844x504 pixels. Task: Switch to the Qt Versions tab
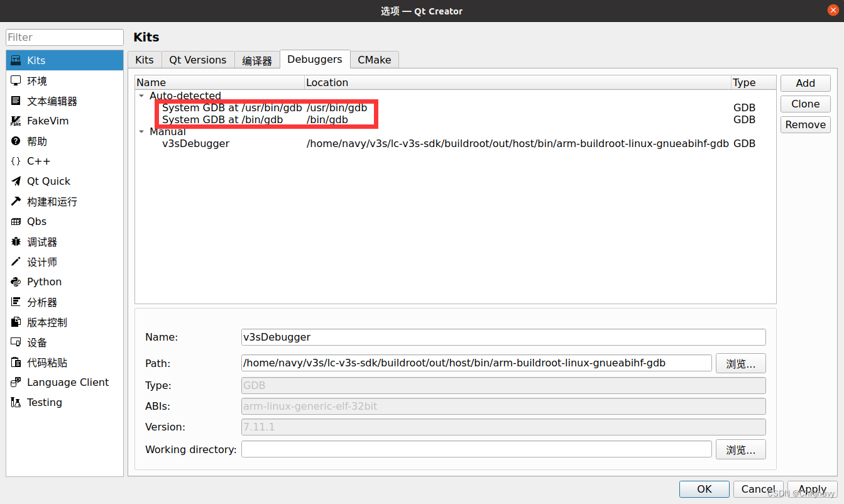point(198,60)
